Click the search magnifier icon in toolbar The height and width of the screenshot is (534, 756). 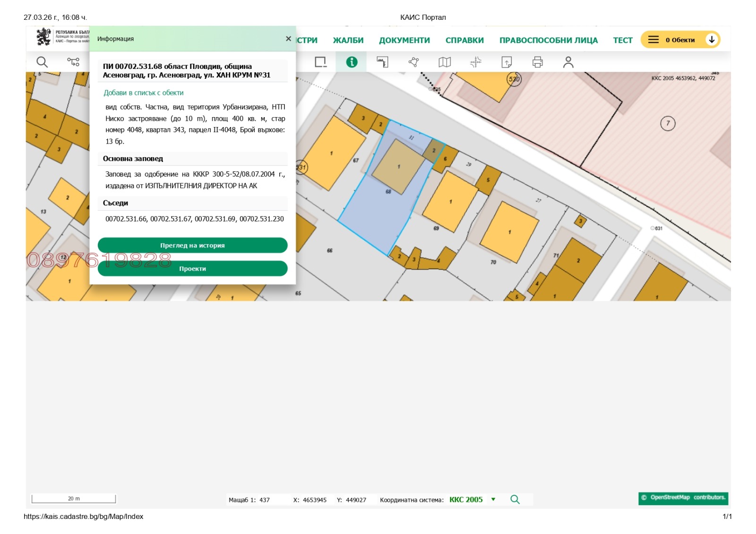[x=42, y=62]
